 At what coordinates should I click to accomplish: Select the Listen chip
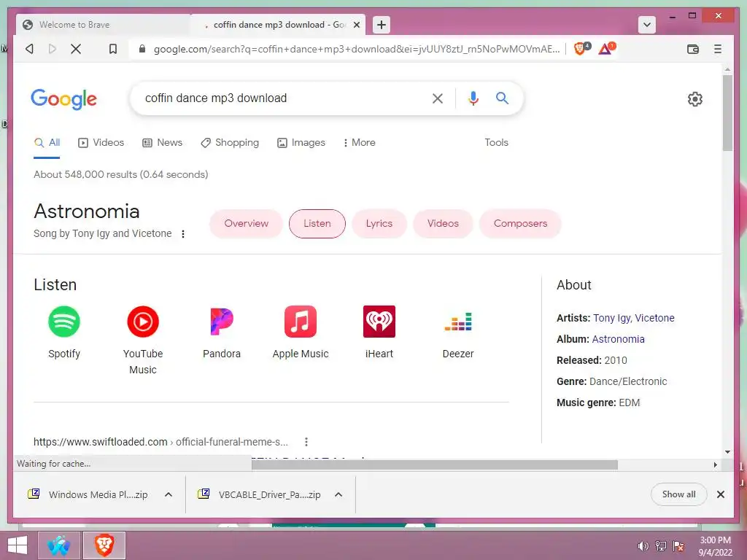(317, 223)
